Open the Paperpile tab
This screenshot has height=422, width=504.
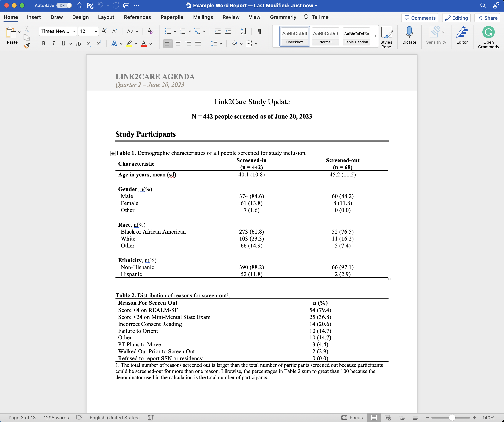172,17
